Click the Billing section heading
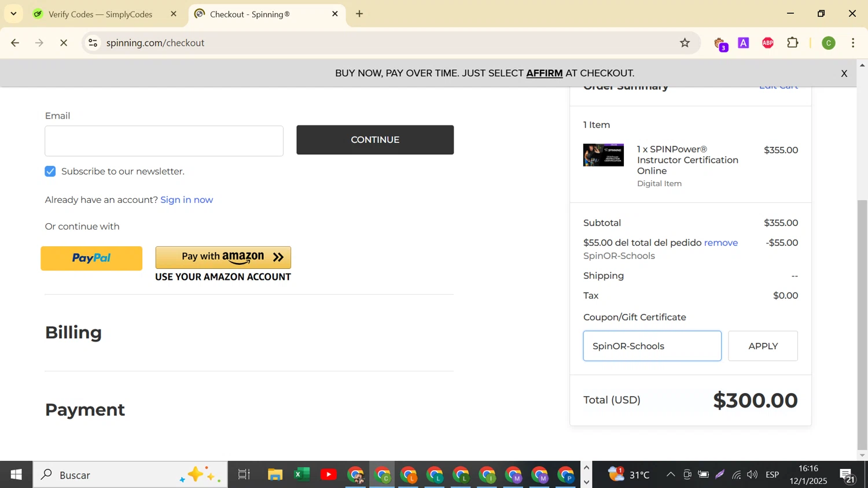The height and width of the screenshot is (488, 868). click(73, 332)
